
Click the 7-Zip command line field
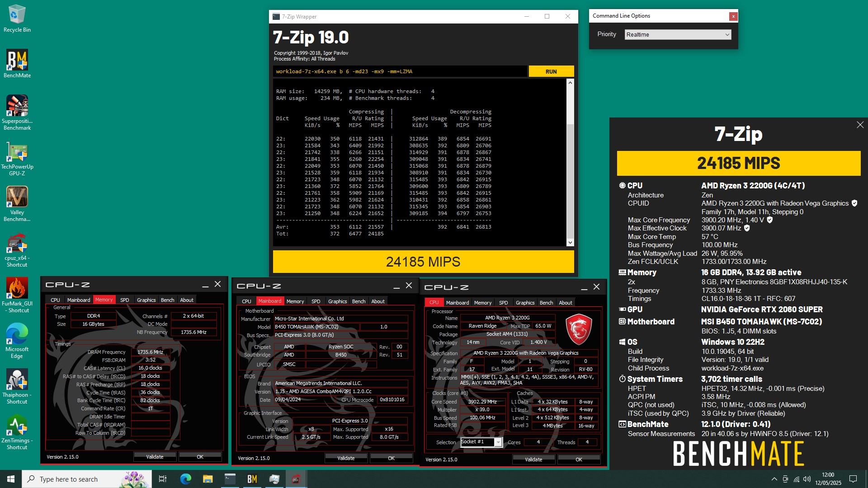click(x=400, y=71)
